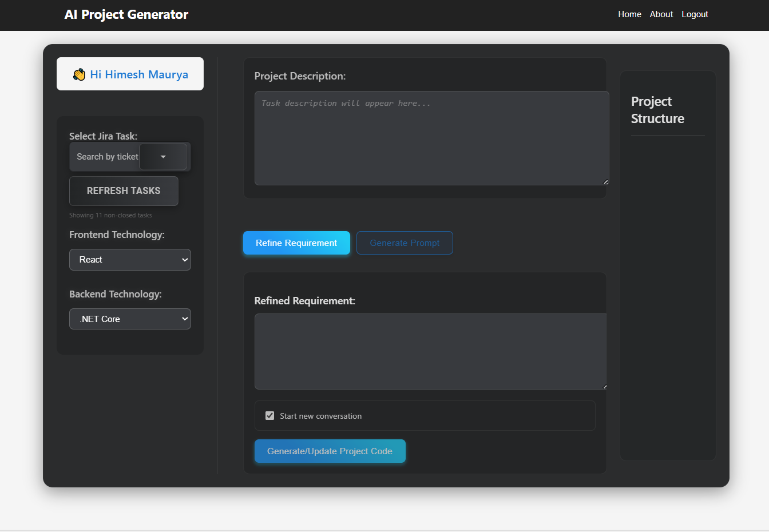769x532 pixels.
Task: Expand the Frontend Technology React dropdown
Action: pos(130,260)
